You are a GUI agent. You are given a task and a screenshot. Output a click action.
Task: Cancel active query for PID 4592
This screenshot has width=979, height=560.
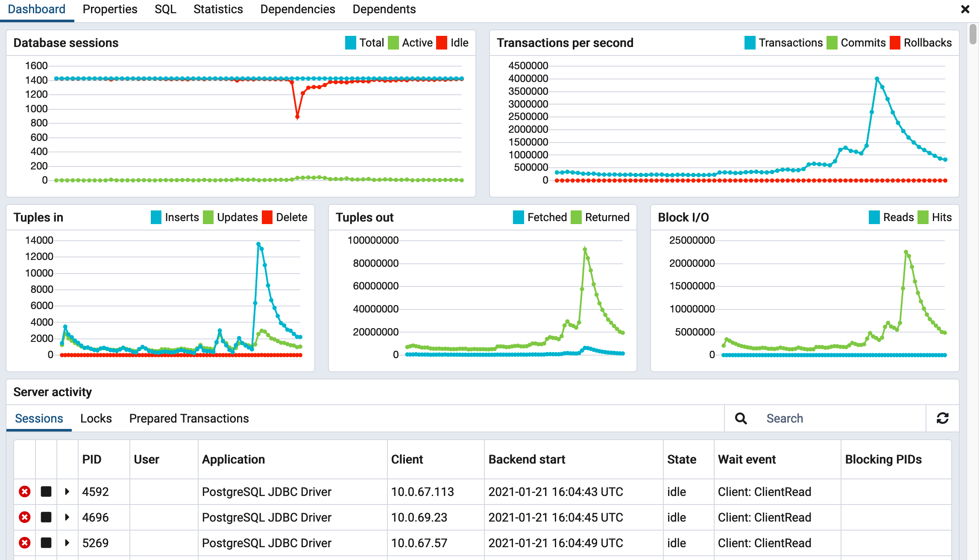(x=46, y=492)
